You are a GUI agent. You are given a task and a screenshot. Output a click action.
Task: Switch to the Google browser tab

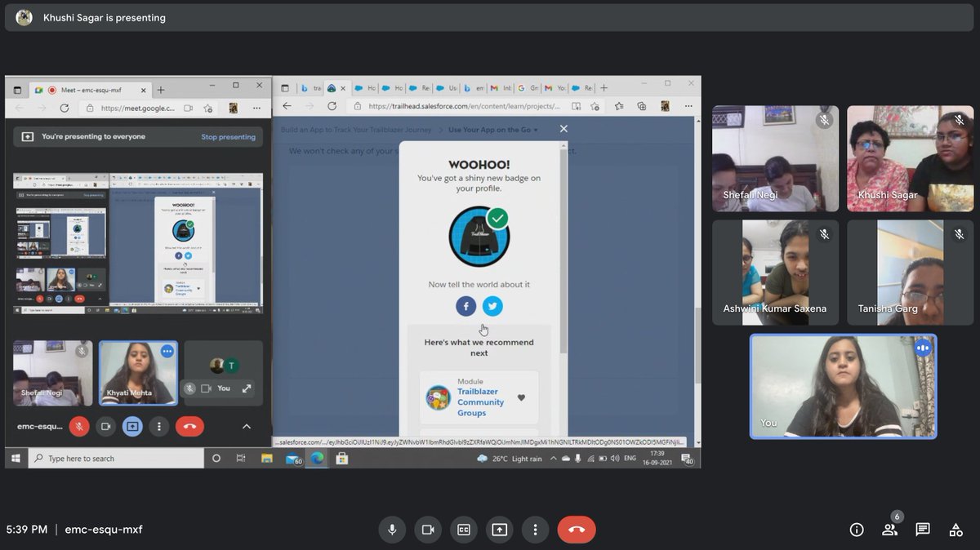click(529, 88)
